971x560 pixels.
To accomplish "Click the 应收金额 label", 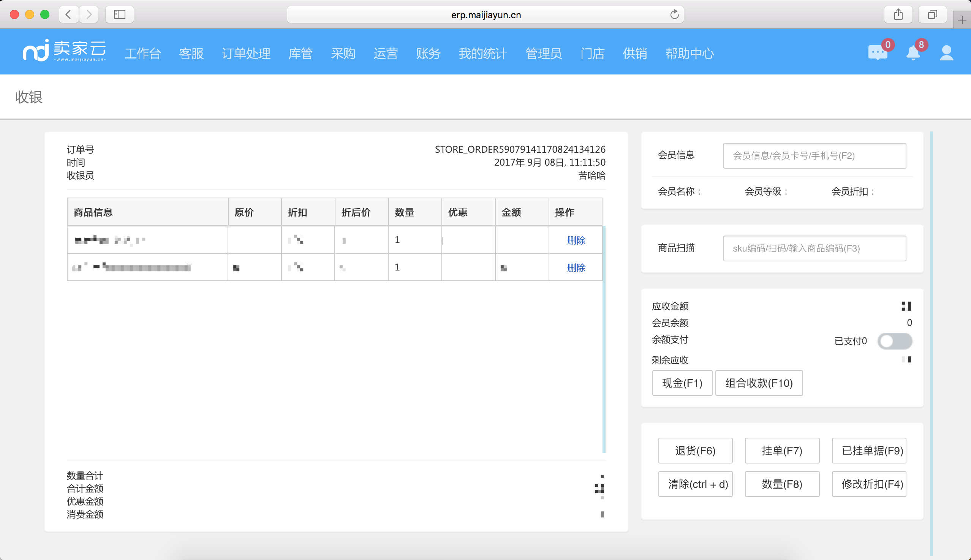I will coord(670,306).
